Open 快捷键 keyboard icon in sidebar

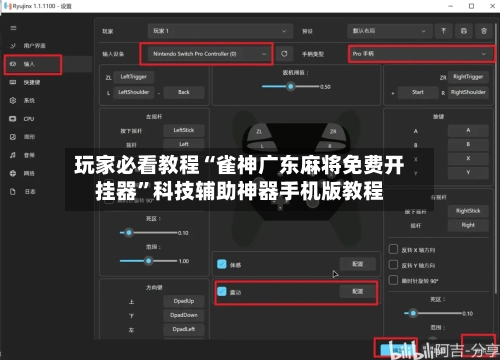tap(13, 82)
